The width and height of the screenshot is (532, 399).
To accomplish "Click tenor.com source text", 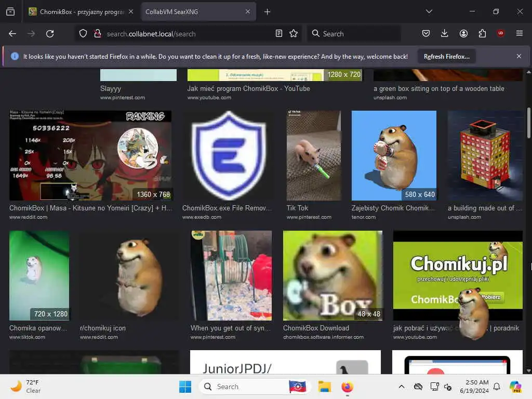I will click(x=363, y=217).
